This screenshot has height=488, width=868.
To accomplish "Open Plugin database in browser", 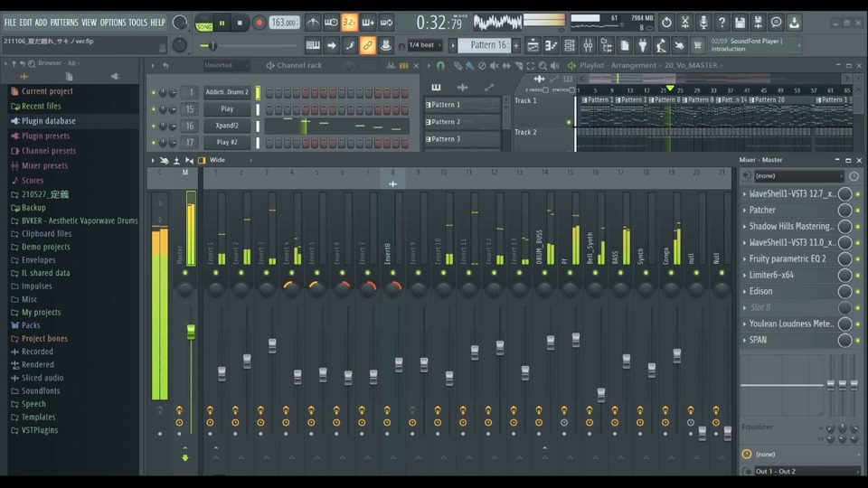I will (48, 121).
